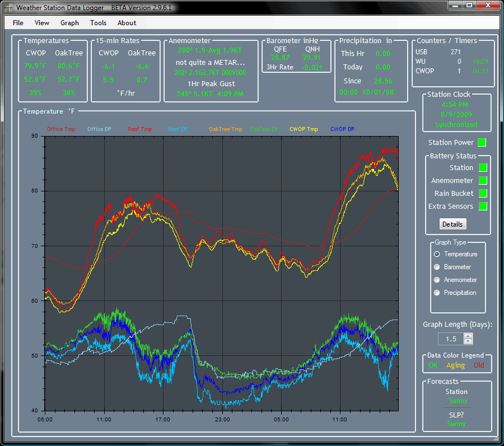Click the OK data color legend
This screenshot has width=504, height=446.
(433, 365)
